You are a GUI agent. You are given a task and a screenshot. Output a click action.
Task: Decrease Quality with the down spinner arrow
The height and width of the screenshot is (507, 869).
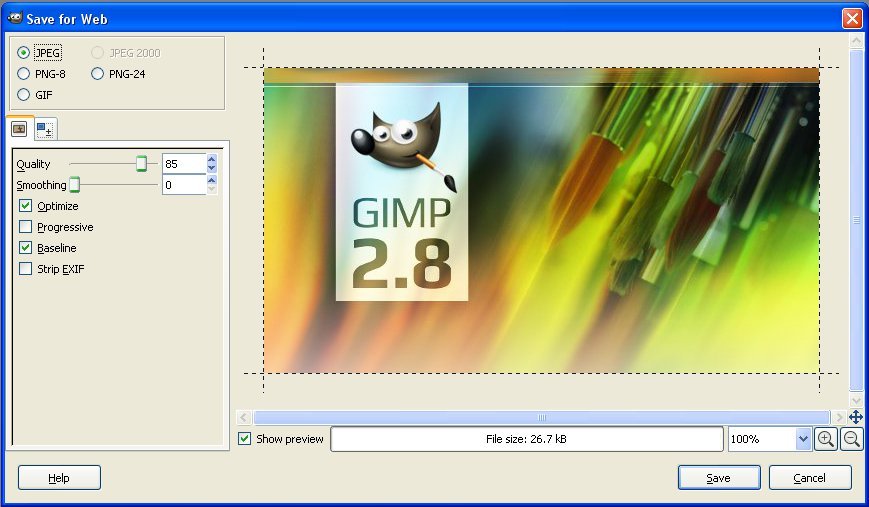pyautogui.click(x=212, y=168)
